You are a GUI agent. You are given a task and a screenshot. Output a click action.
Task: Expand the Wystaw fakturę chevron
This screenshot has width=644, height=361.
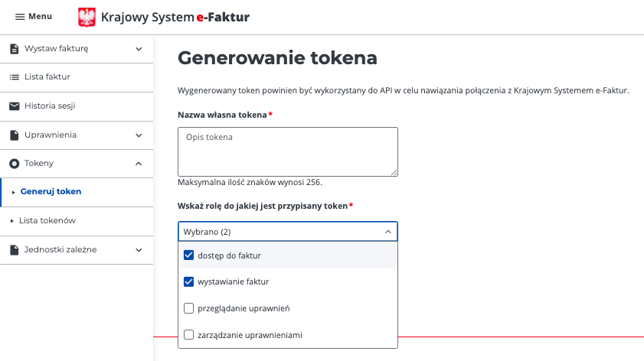tap(139, 49)
